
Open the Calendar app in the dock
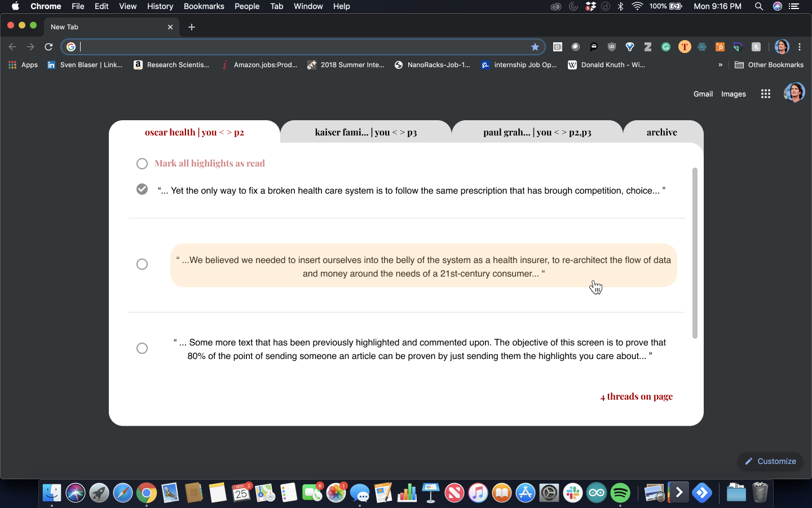[241, 493]
